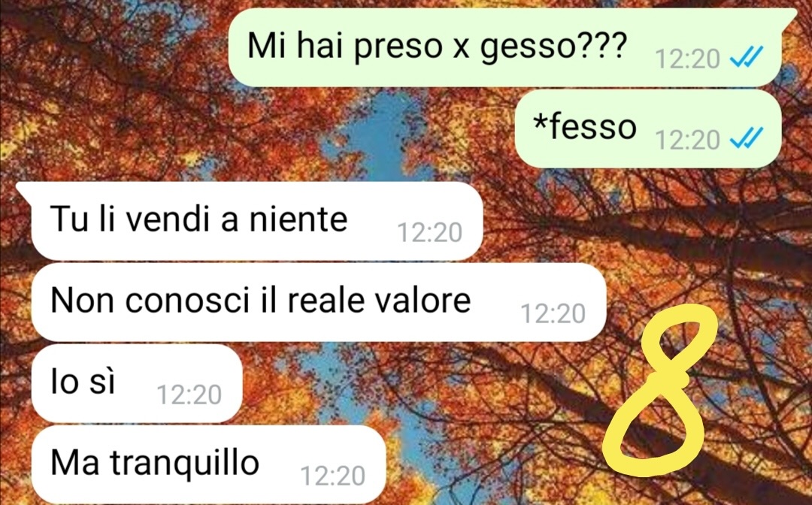Tap the 'Ma tranquillo' message bubble
Screen dimensions: 812x505
click(209, 464)
